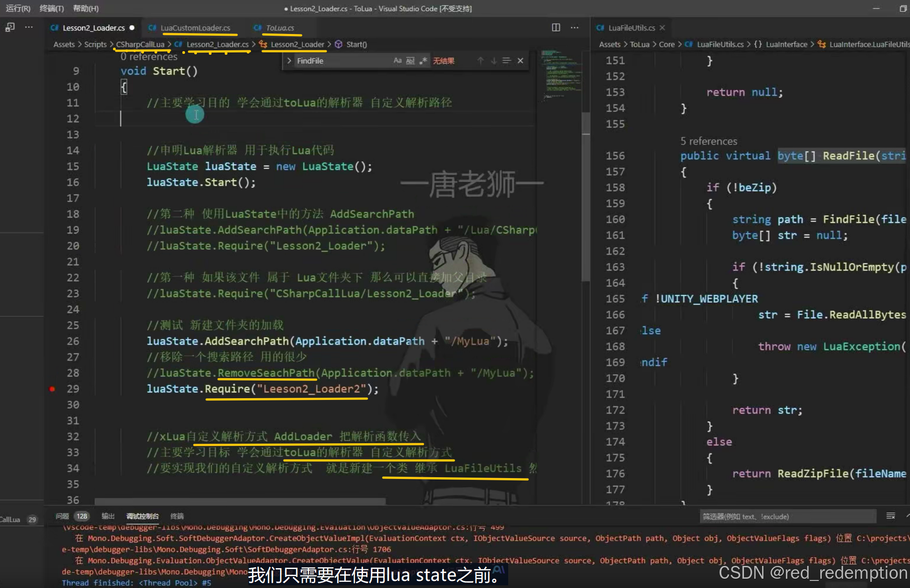Click '5 references' code lens above ReadFile

(x=709, y=141)
